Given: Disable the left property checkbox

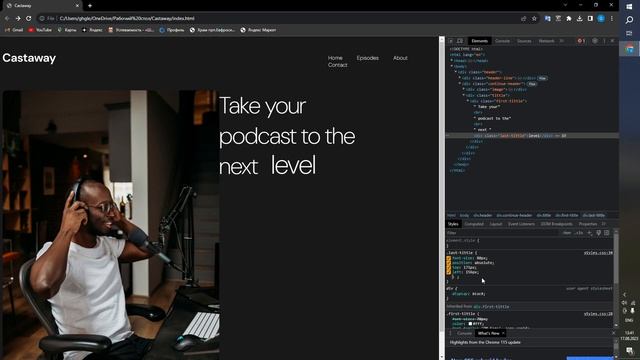Looking at the screenshot, I should point(449,272).
